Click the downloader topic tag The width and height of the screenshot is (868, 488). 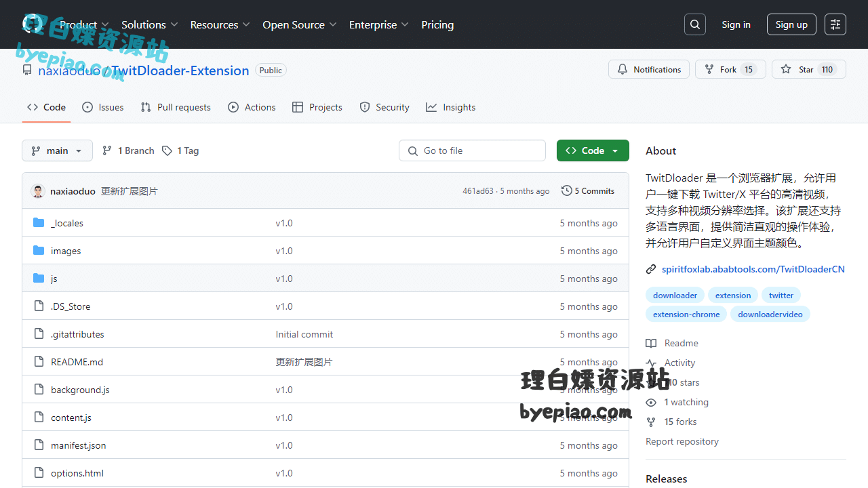click(x=675, y=295)
